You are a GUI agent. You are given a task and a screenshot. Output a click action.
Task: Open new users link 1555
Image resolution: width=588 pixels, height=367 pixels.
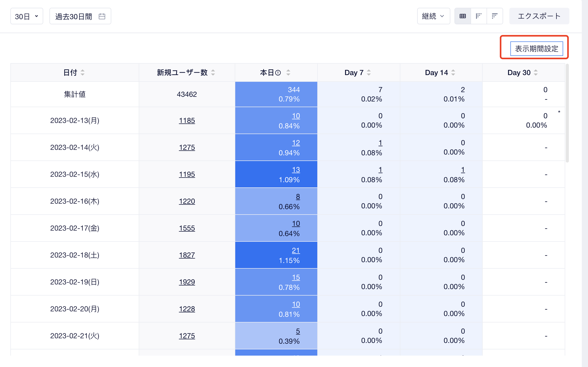(x=187, y=228)
